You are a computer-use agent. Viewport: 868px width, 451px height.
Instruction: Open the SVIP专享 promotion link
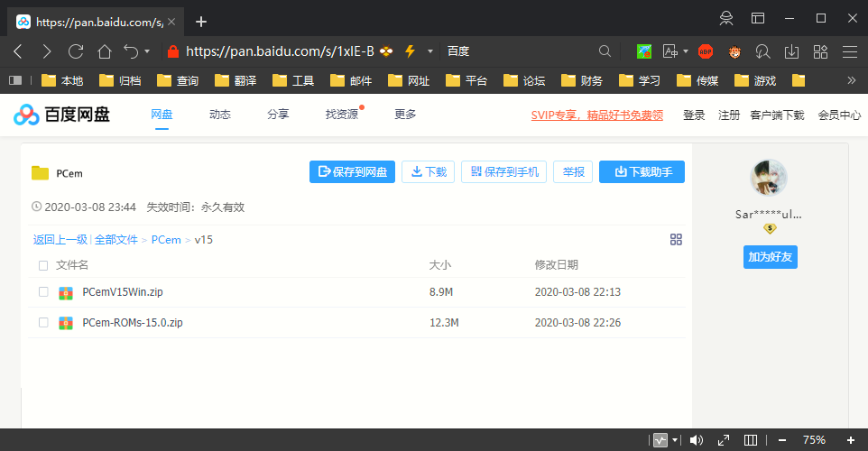(x=596, y=115)
